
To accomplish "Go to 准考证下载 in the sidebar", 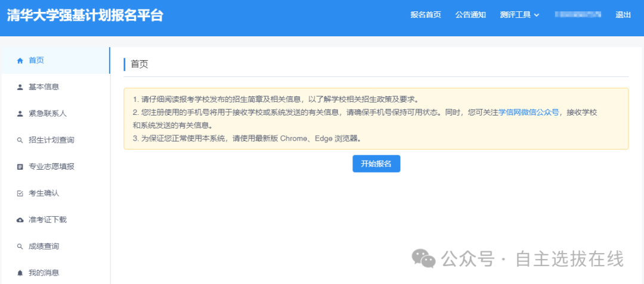I will [x=55, y=220].
